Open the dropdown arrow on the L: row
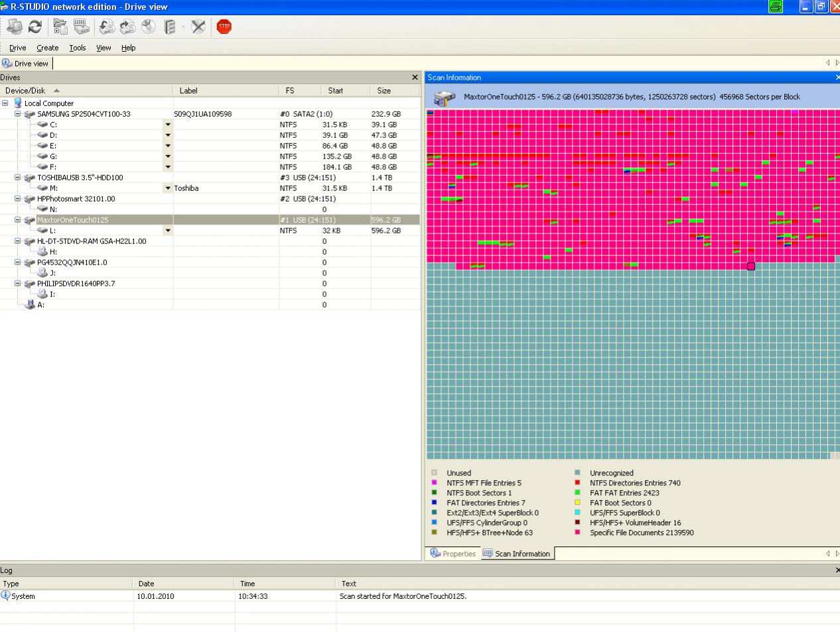840x632 pixels. pyautogui.click(x=168, y=231)
